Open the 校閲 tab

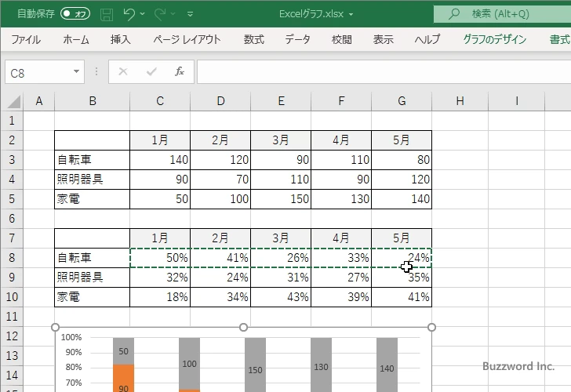342,39
